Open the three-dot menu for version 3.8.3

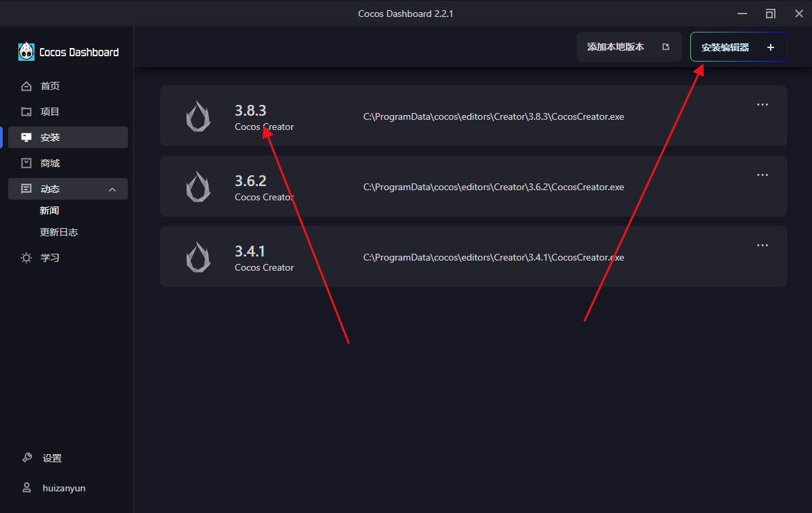tap(763, 105)
